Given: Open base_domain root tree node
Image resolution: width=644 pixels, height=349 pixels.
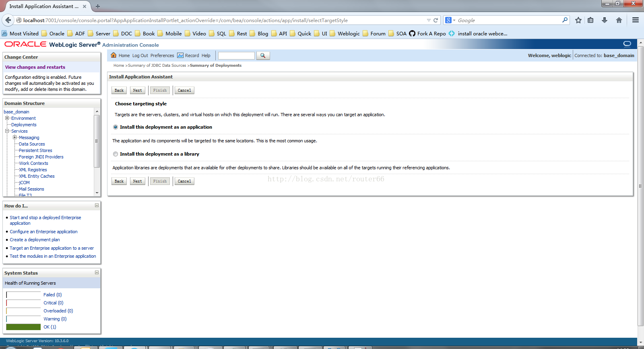Looking at the screenshot, I should [17, 112].
